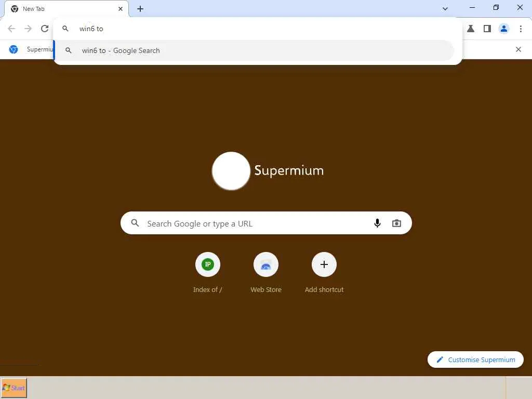Click the back navigation arrow
The image size is (532, 399).
click(11, 29)
